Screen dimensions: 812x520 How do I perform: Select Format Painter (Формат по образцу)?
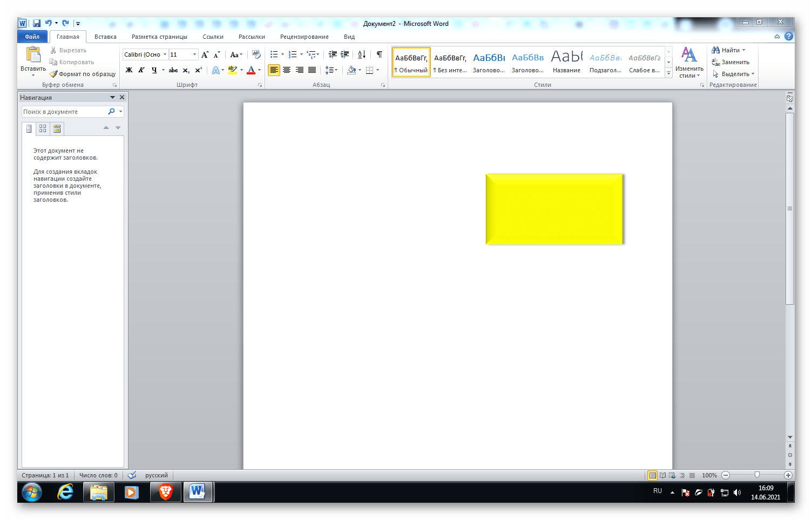[83, 74]
